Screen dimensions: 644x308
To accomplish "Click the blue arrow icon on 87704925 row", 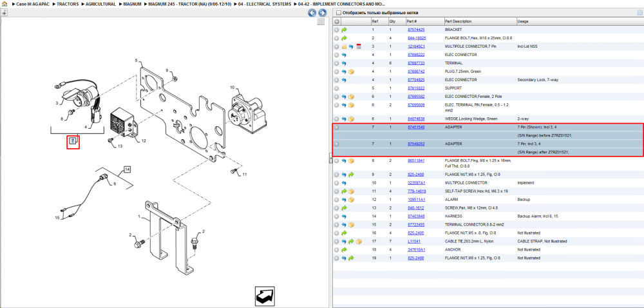I will [344, 80].
